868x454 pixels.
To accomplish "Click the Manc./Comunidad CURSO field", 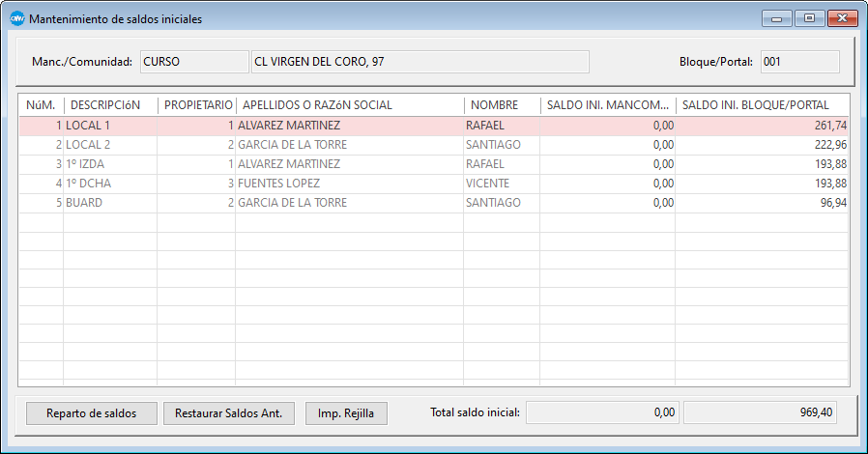I will [193, 62].
